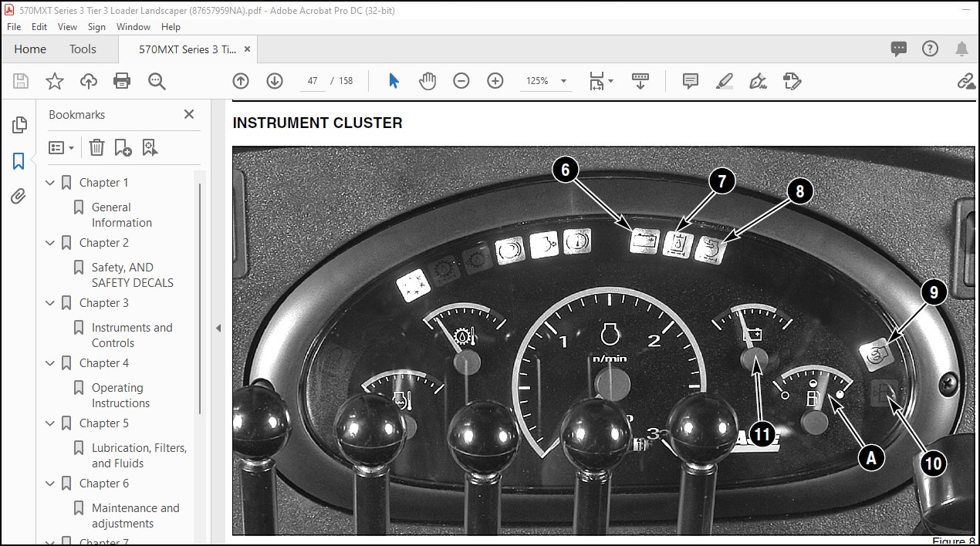Open the File menu
Viewport: 980px width, 546px height.
click(14, 27)
